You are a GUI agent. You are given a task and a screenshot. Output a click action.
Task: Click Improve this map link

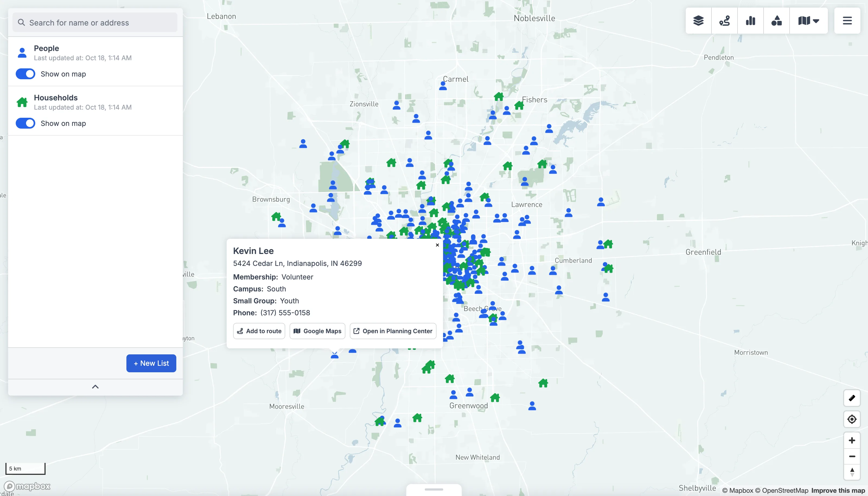[x=838, y=491]
